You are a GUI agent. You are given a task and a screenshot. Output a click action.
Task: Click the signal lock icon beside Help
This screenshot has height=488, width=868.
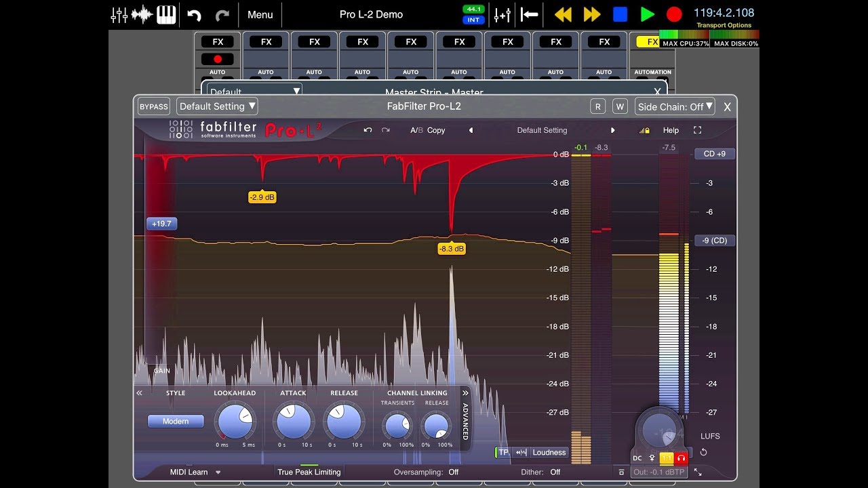click(644, 130)
